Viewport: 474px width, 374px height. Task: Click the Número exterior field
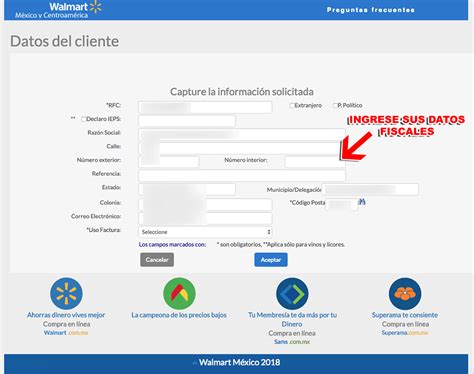169,162
